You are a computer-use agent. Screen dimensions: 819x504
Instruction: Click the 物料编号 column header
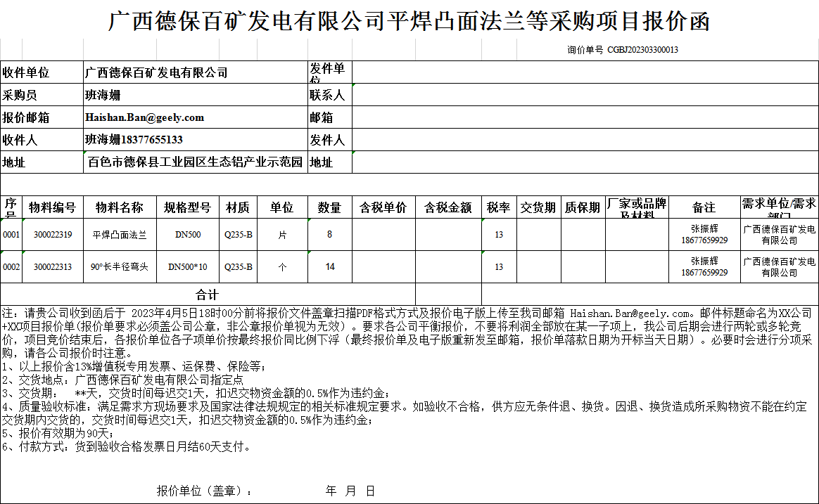pos(53,207)
